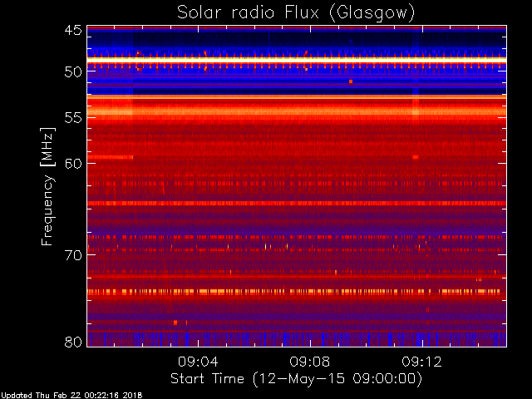This screenshot has height=399, width=532.
Task: Click the 'Solar radio Flux (Glasgow)' title
Action: (296, 13)
